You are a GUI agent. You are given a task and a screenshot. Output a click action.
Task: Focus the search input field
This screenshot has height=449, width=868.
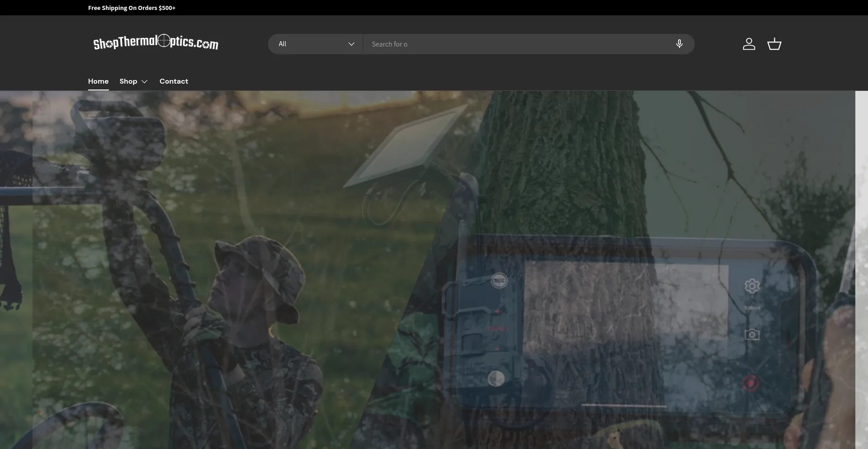pos(515,44)
